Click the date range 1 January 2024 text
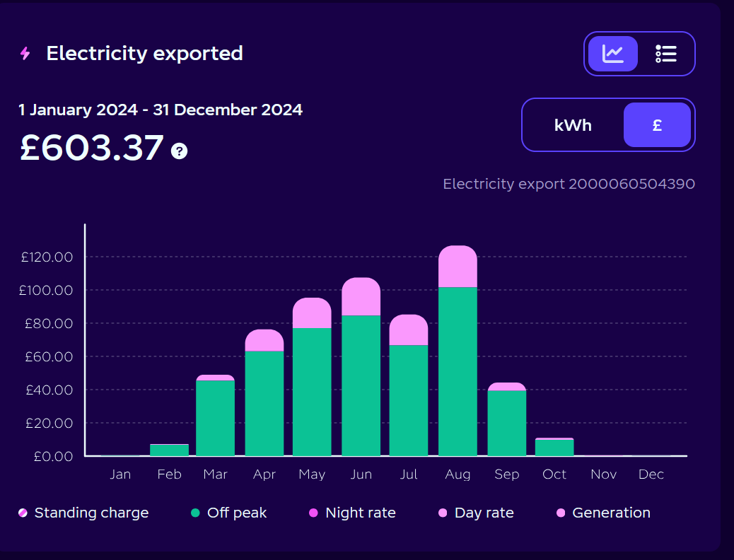Image resolution: width=734 pixels, height=560 pixels. [161, 110]
